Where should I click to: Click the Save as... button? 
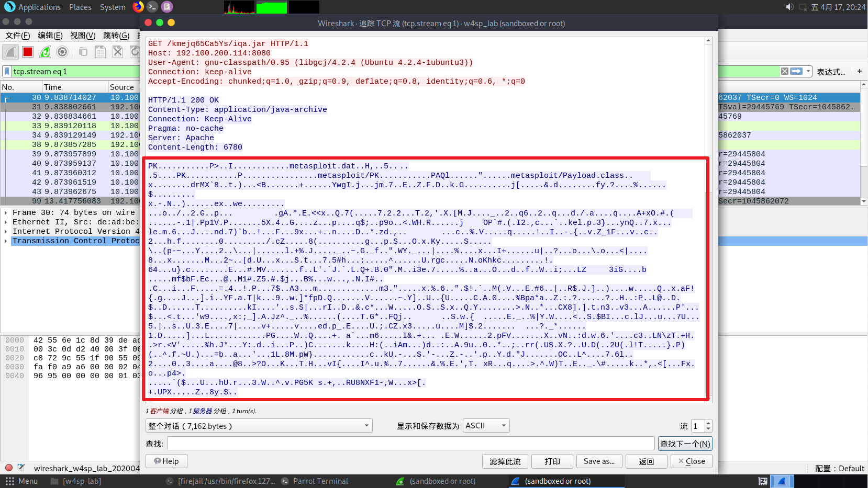tap(599, 461)
